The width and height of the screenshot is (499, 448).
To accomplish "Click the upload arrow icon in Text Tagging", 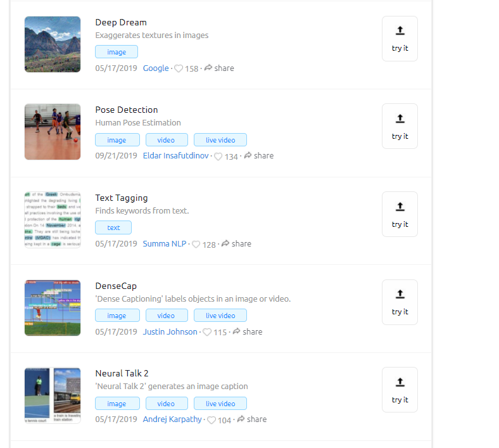I will point(400,207).
